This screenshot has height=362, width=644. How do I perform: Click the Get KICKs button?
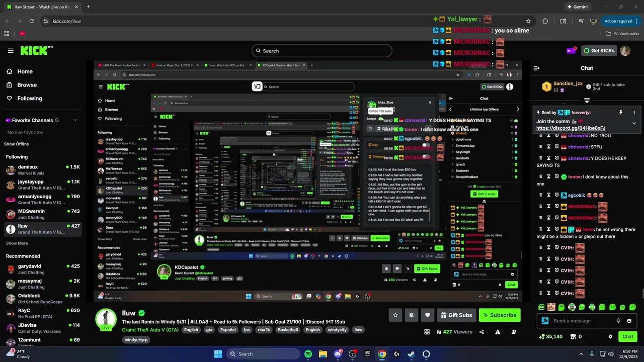(599, 51)
